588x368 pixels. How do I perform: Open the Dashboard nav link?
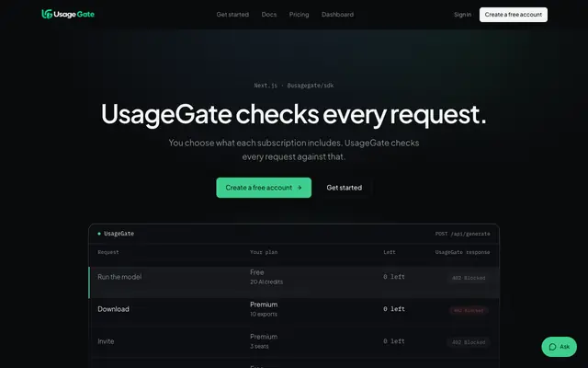pos(337,15)
